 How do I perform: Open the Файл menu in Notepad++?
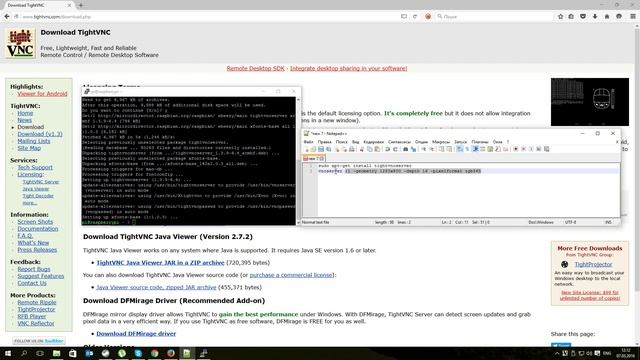[x=309, y=142]
